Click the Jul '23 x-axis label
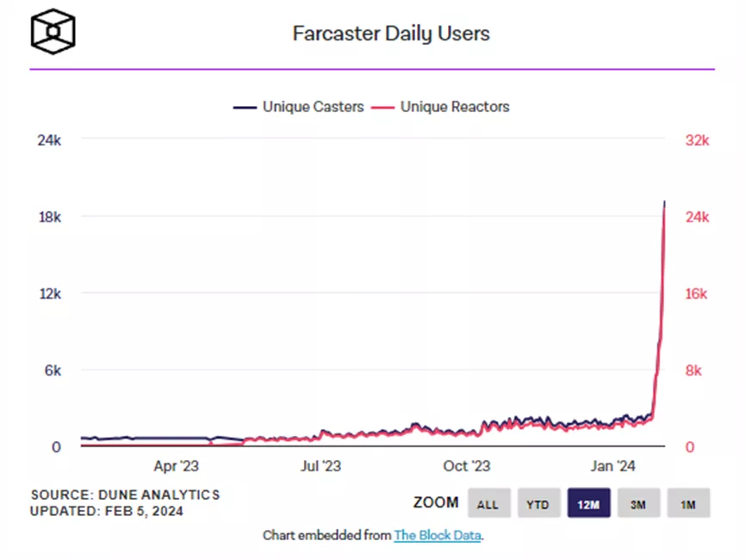 click(x=321, y=466)
